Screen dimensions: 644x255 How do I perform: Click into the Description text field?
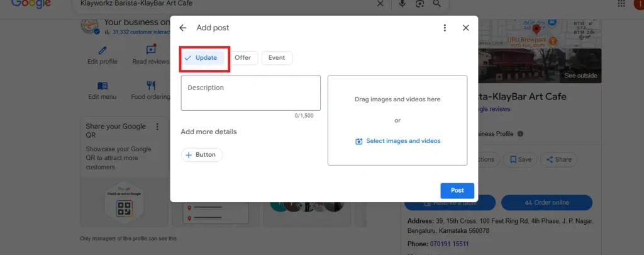(x=250, y=93)
